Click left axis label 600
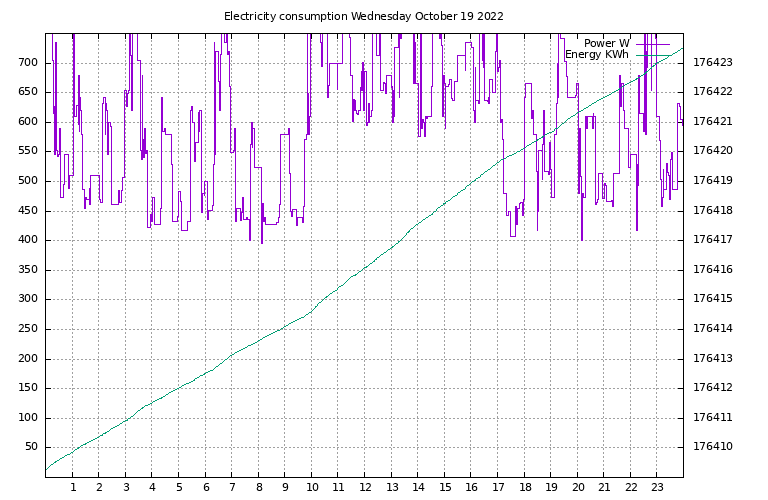 [28, 122]
